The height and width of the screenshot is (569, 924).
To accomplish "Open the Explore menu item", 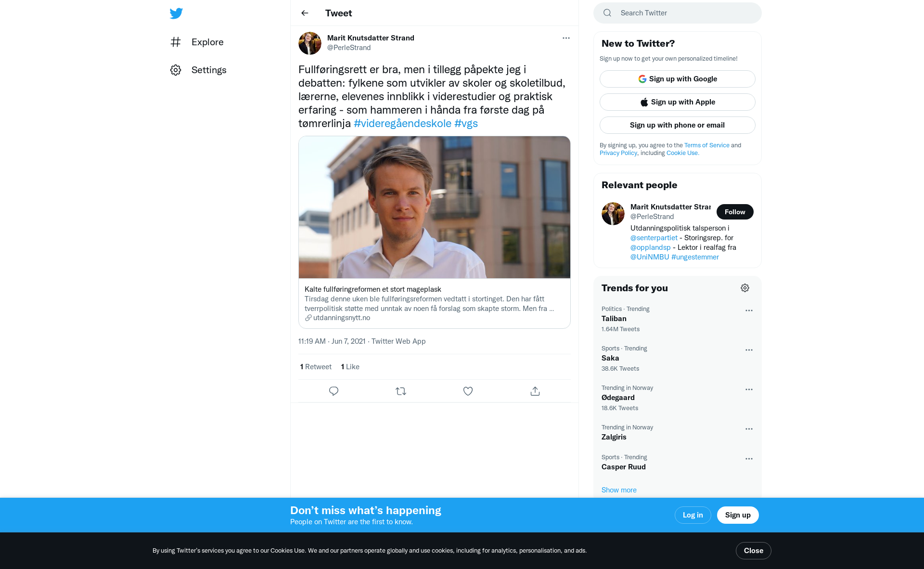I will click(x=207, y=42).
